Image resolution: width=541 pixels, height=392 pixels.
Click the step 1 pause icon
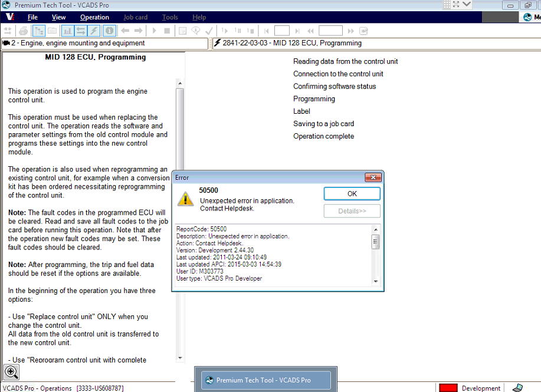(238, 31)
